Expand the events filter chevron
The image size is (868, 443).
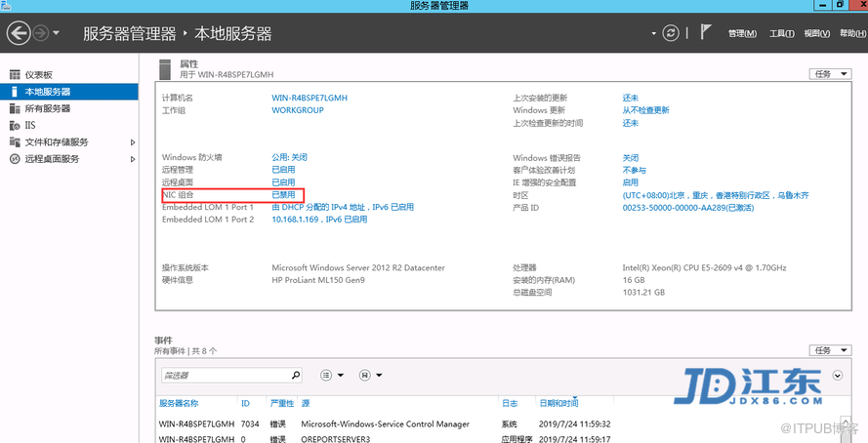pos(837,375)
